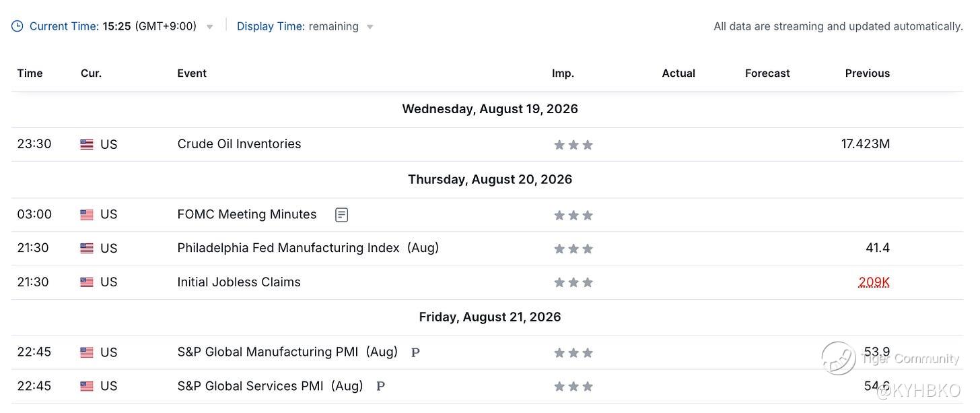Click US flag icon in FOMC row

click(87, 215)
